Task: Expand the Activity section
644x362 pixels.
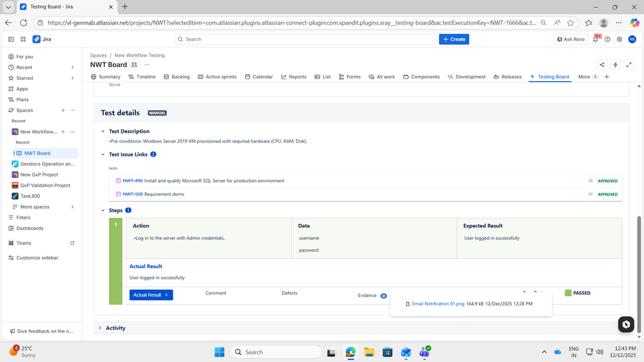Action: tap(100, 328)
